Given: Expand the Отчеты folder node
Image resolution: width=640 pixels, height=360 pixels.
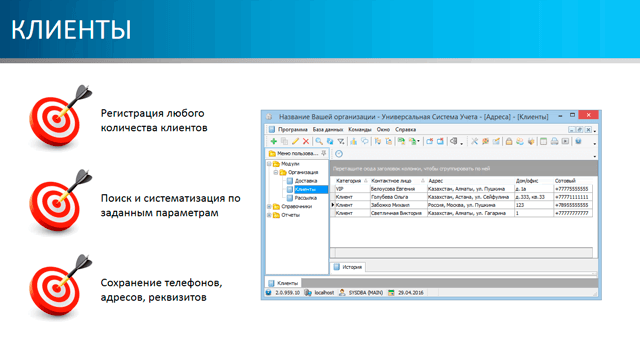Looking at the screenshot, I should (269, 215).
